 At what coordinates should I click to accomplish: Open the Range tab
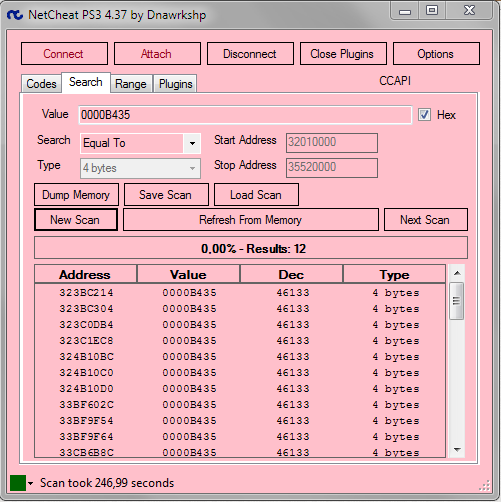tap(131, 84)
